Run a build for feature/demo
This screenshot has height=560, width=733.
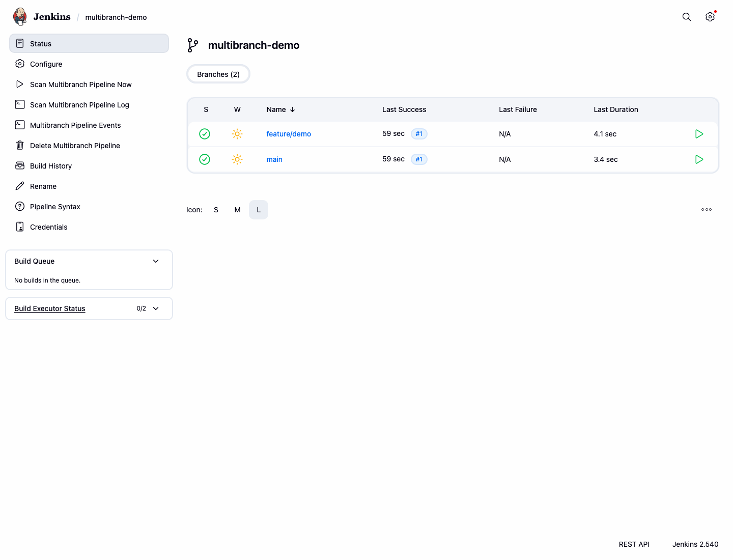click(699, 134)
